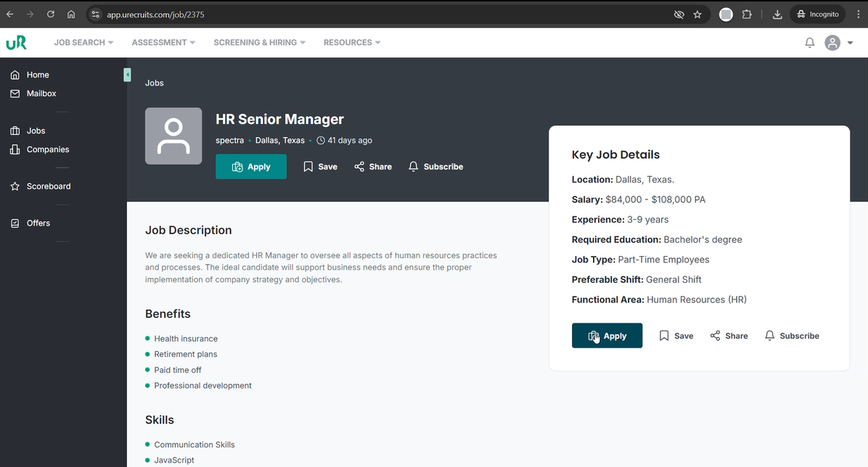This screenshot has height=467, width=868.
Task: Expand the Job Search dropdown menu
Action: click(83, 43)
